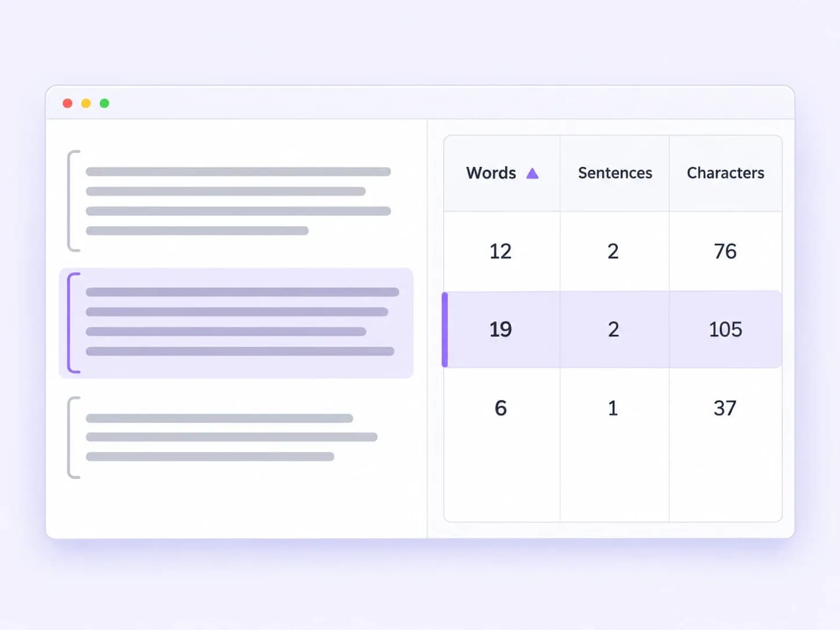Select the character count cell showing 105
840x630 pixels.
pyautogui.click(x=725, y=330)
